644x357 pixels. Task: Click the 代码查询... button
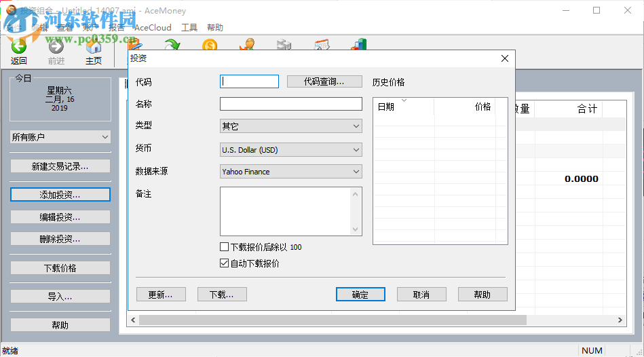(x=324, y=81)
